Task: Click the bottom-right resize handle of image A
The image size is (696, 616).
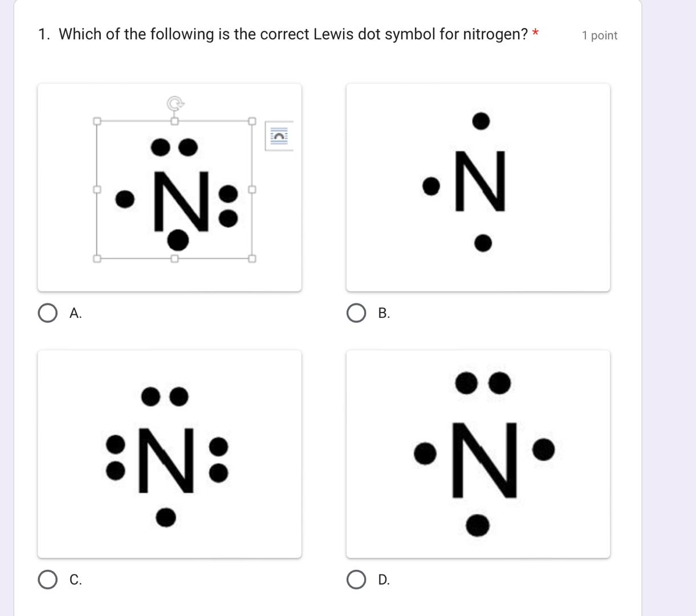Action: pyautogui.click(x=251, y=258)
